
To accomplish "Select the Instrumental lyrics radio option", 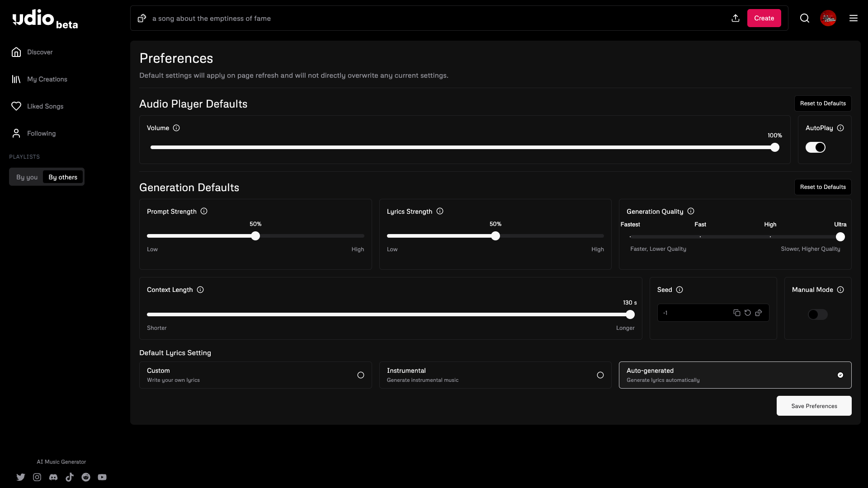I will click(600, 375).
